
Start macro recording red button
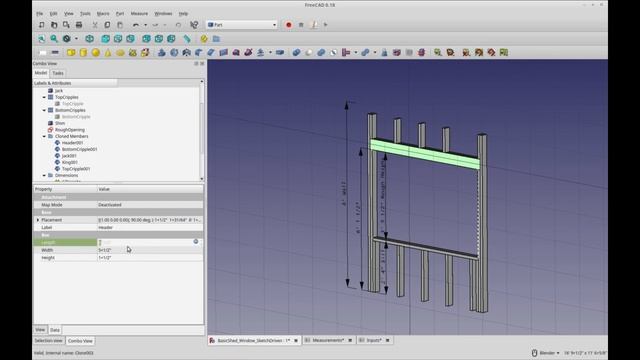coord(289,25)
